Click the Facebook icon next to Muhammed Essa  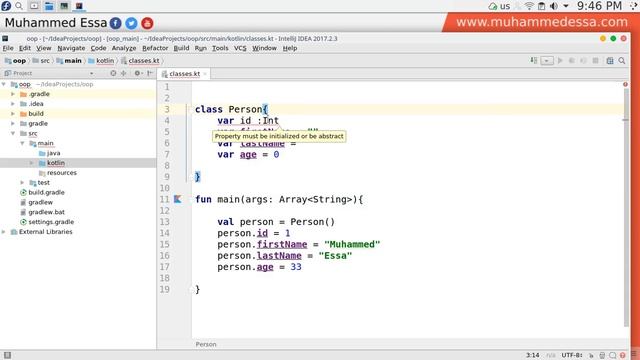coord(116,23)
